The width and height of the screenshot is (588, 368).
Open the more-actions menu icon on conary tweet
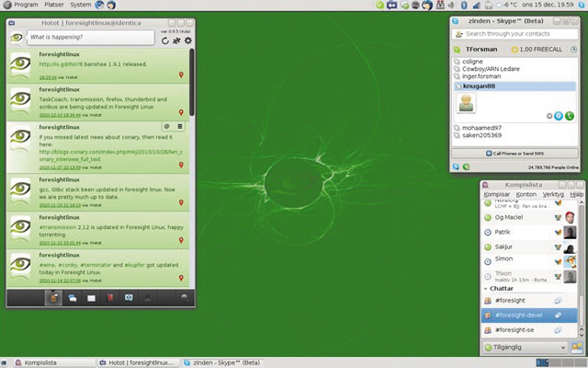[180, 127]
